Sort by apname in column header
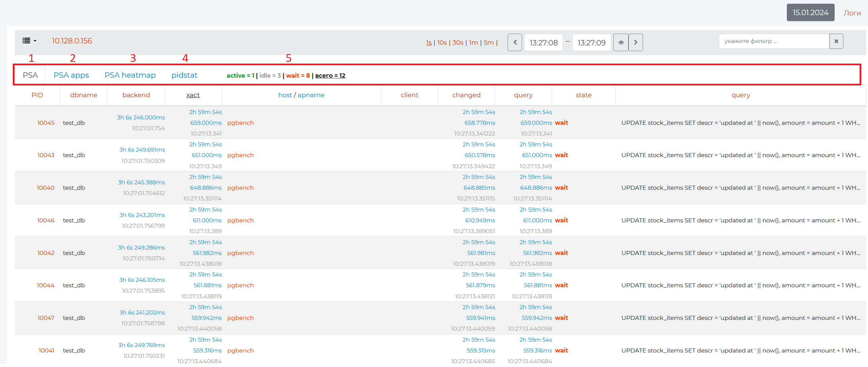 [x=311, y=95]
